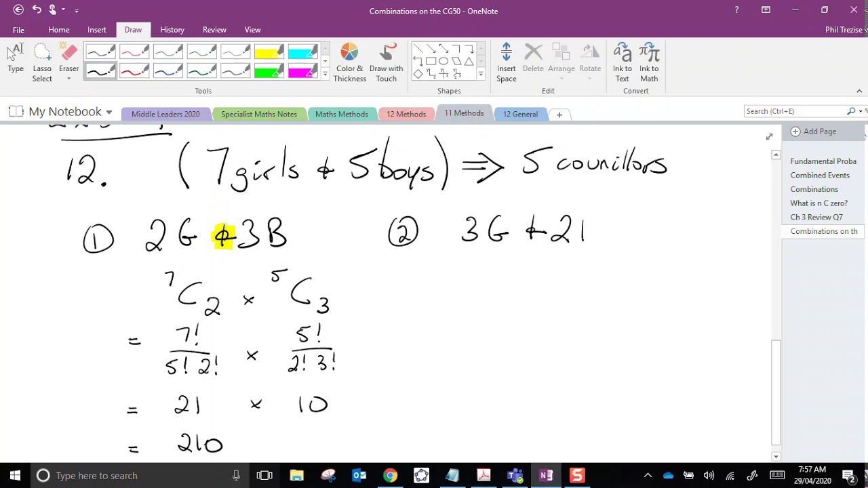Pick the thick dark green pen

point(202,70)
